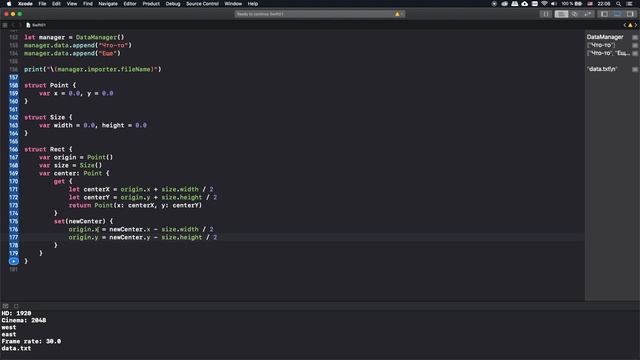Viewport: 640px width, 360px height.
Task: Click 'Frame rate: 30.0' console output
Action: tap(31, 341)
